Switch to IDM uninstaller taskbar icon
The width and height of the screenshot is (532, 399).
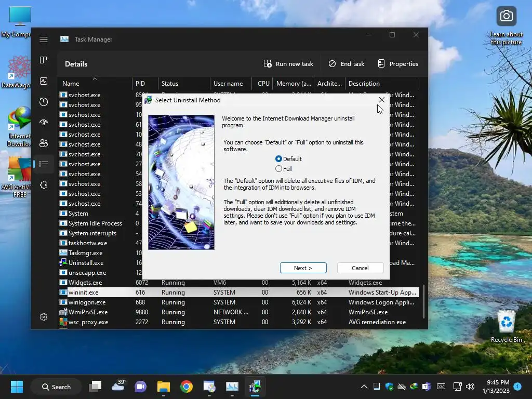[255, 387]
